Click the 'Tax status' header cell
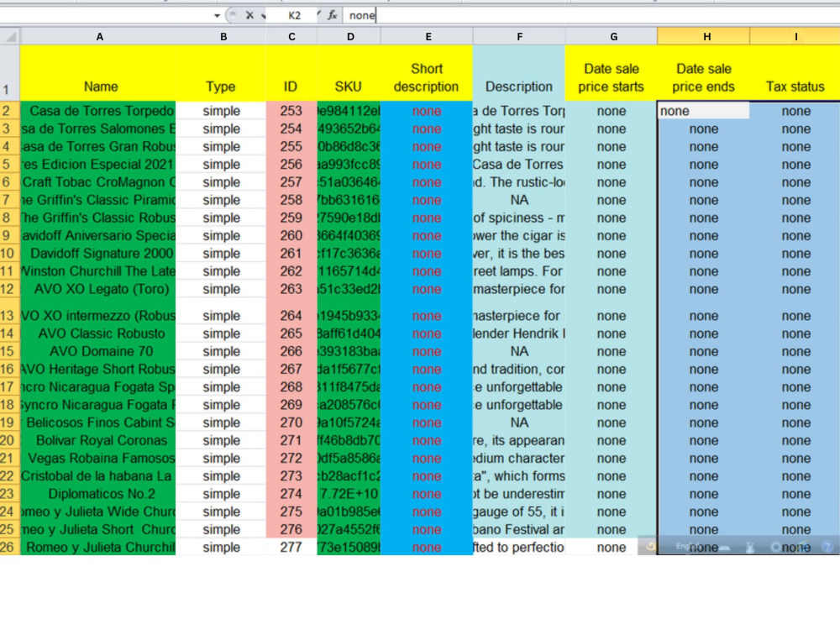840x630 pixels. click(x=795, y=73)
